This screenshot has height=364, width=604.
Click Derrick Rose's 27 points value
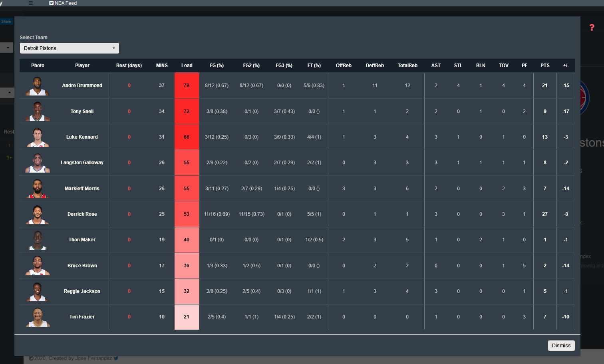[x=545, y=214]
